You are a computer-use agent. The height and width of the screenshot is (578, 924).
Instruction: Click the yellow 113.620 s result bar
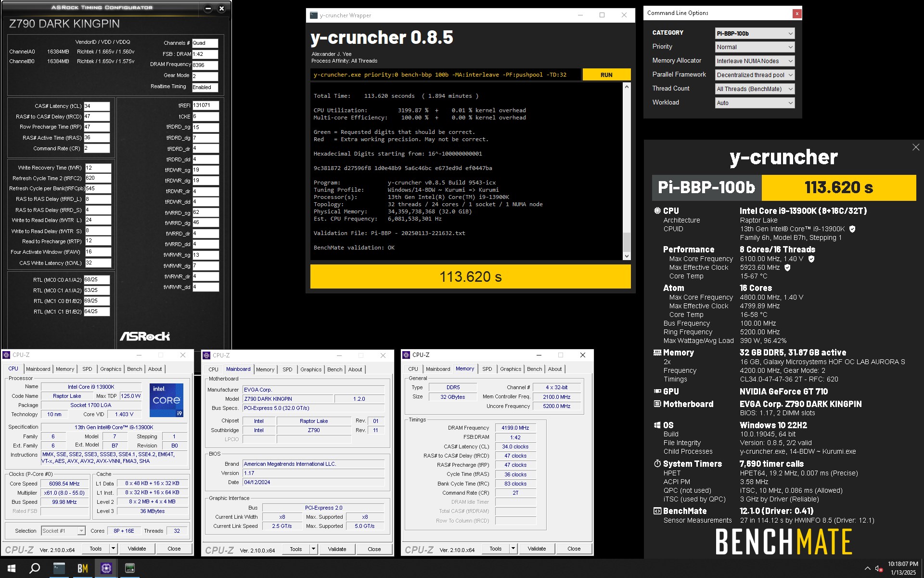[470, 276]
